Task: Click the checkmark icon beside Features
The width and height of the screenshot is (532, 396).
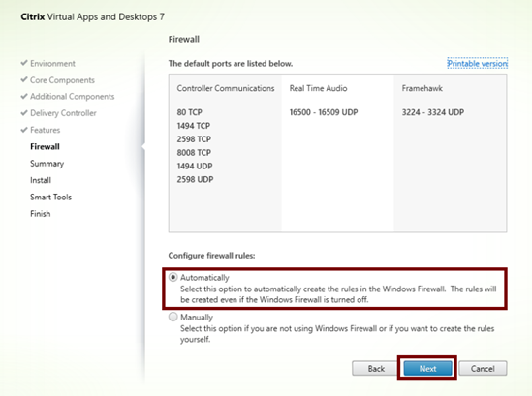Action: (24, 130)
